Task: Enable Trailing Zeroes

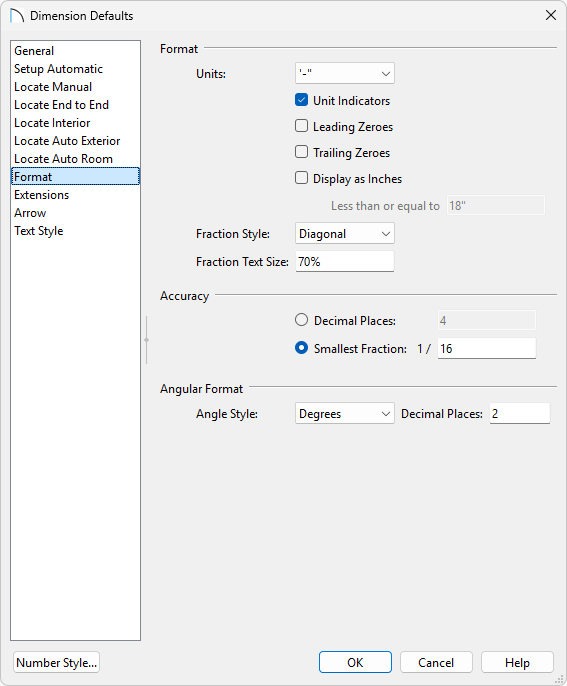Action: (x=301, y=152)
